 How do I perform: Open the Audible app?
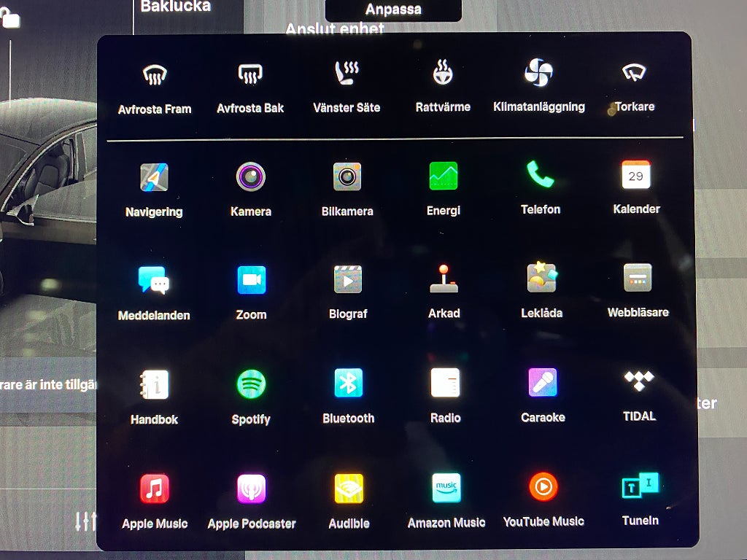coord(349,488)
